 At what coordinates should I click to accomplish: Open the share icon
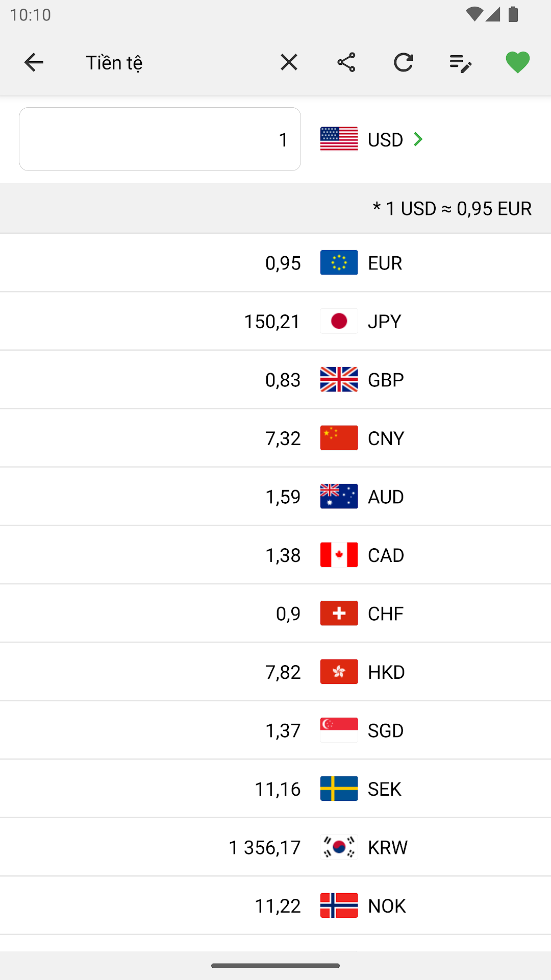pyautogui.click(x=346, y=63)
